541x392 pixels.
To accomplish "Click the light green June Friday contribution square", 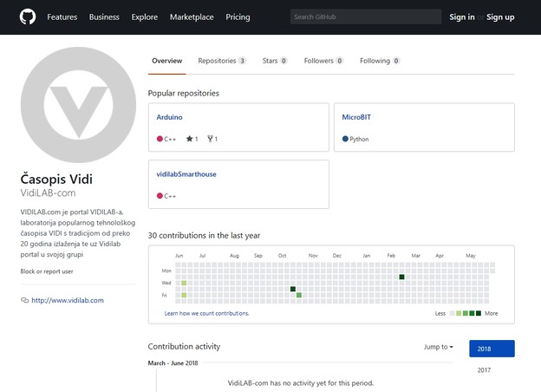I will coord(184,295).
